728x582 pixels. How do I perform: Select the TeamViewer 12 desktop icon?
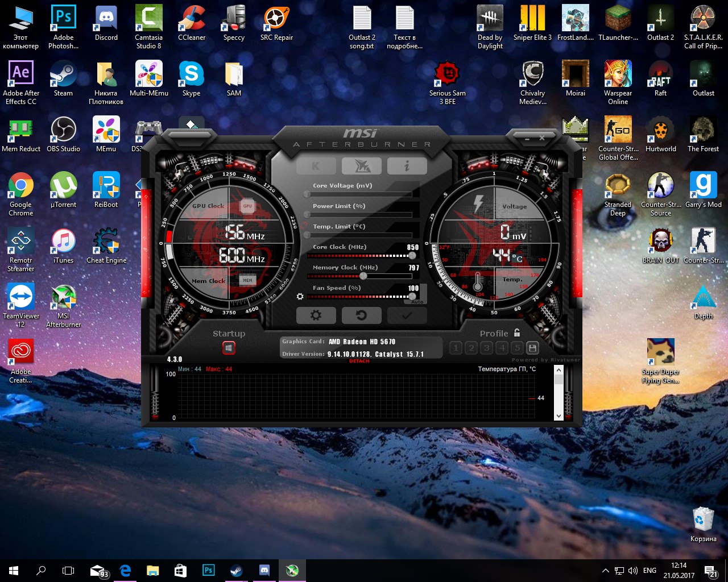[x=21, y=306]
